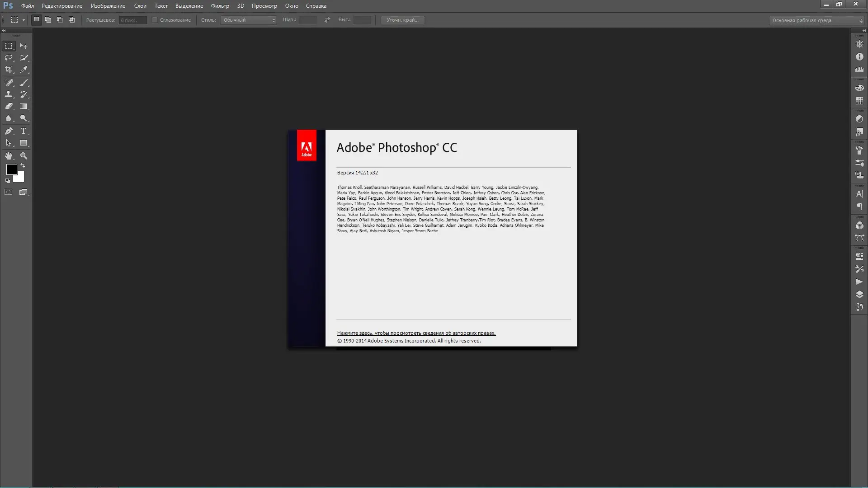
Task: Click the Уточн. край button
Action: point(402,20)
